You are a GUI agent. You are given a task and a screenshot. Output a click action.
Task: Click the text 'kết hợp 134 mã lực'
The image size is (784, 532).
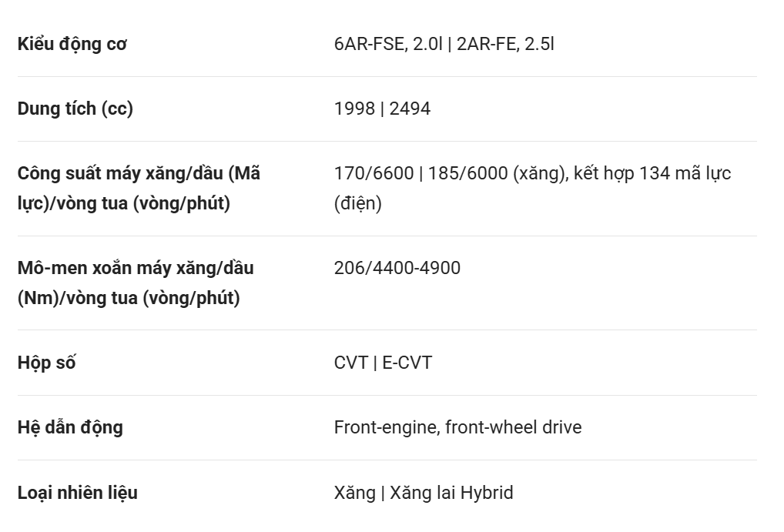[652, 173]
